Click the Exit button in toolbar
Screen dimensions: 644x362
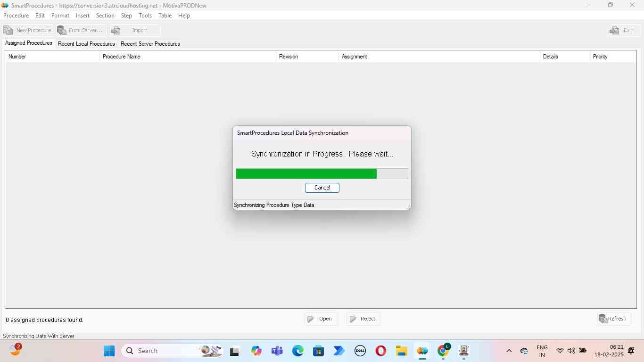[624, 30]
